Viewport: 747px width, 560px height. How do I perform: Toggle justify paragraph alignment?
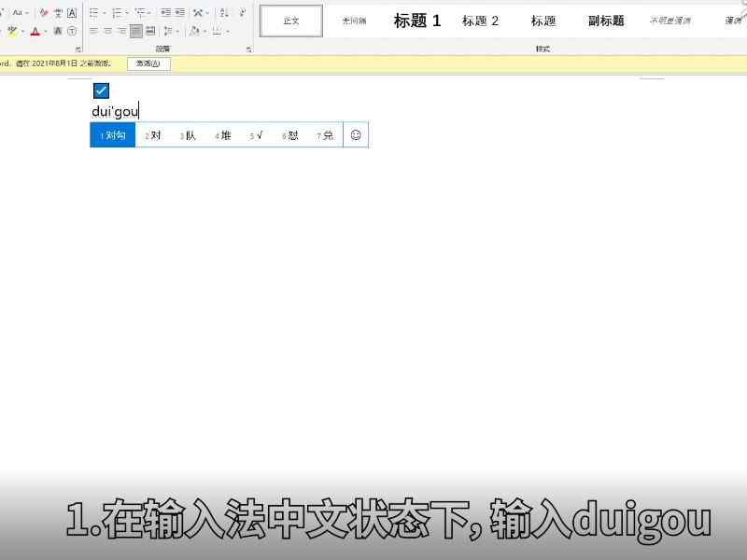[136, 32]
